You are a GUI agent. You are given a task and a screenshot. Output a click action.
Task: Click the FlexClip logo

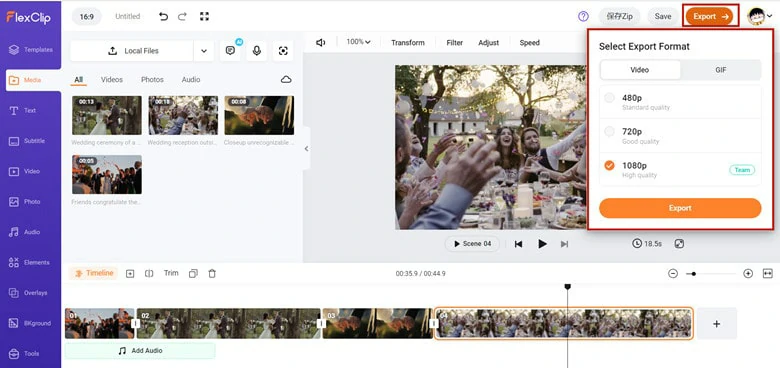pyautogui.click(x=28, y=17)
